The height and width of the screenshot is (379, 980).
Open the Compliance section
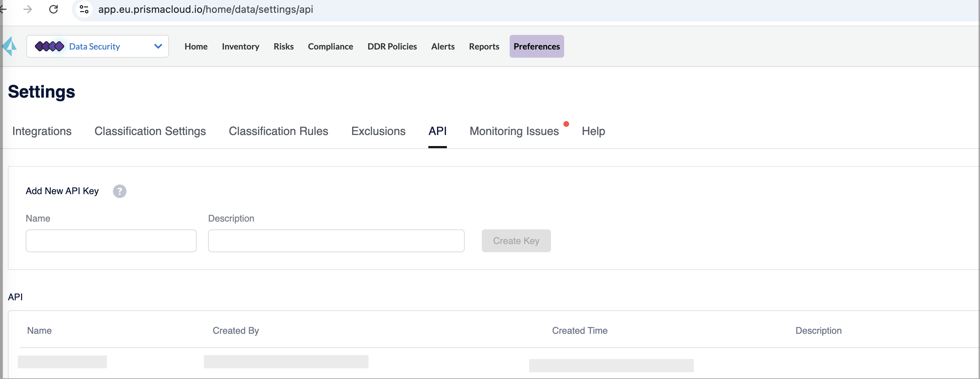330,46
